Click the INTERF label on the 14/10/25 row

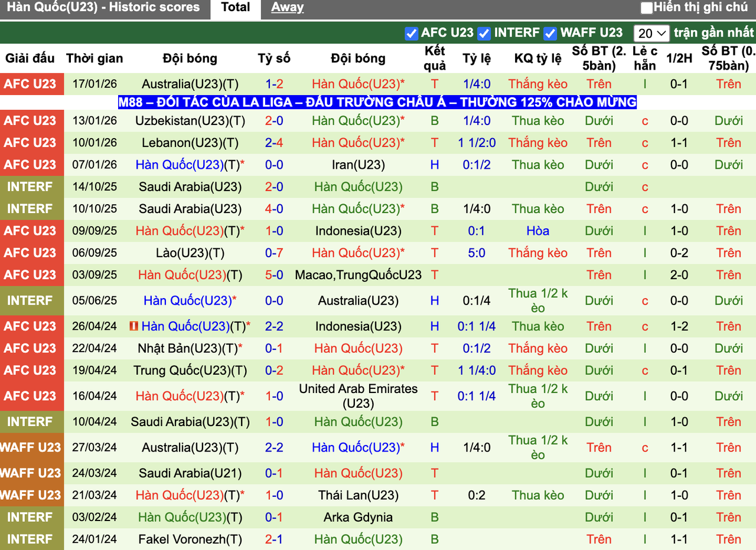coord(32,186)
